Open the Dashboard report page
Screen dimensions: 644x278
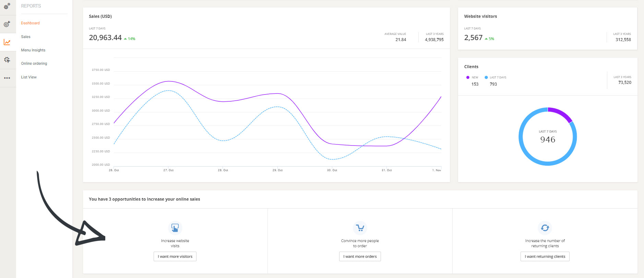point(30,23)
